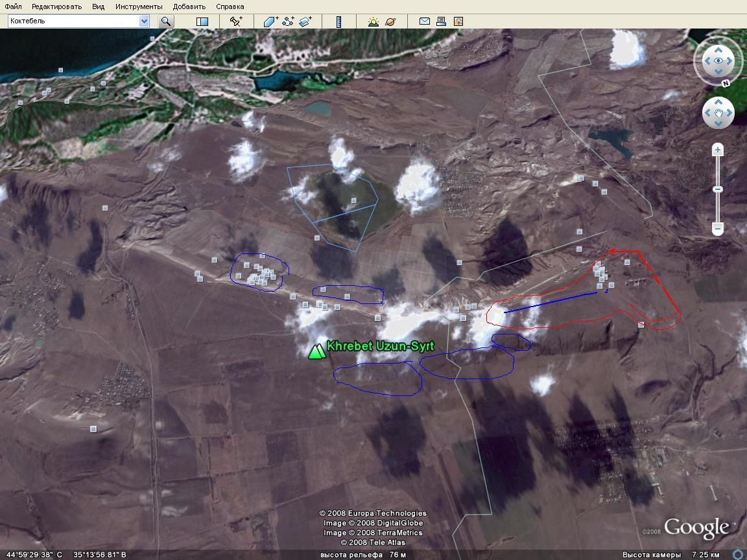Select the add path tool
The image size is (747, 560).
288,21
